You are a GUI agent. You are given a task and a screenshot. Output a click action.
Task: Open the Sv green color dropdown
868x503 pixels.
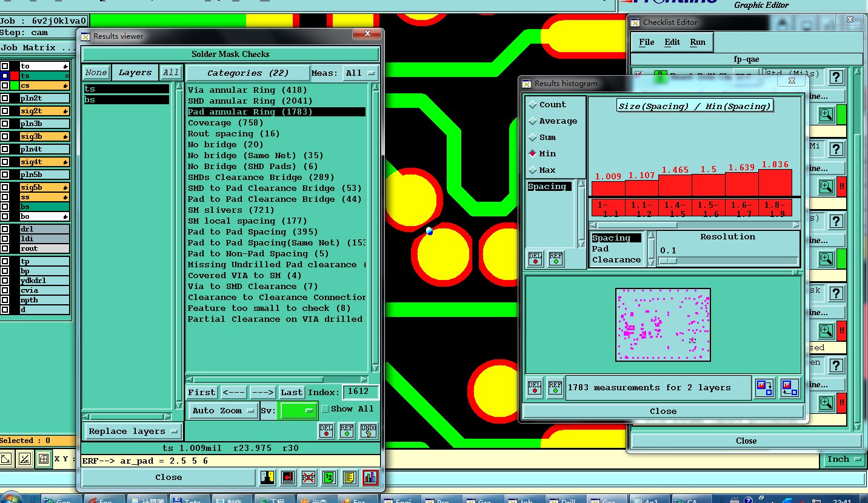click(298, 411)
